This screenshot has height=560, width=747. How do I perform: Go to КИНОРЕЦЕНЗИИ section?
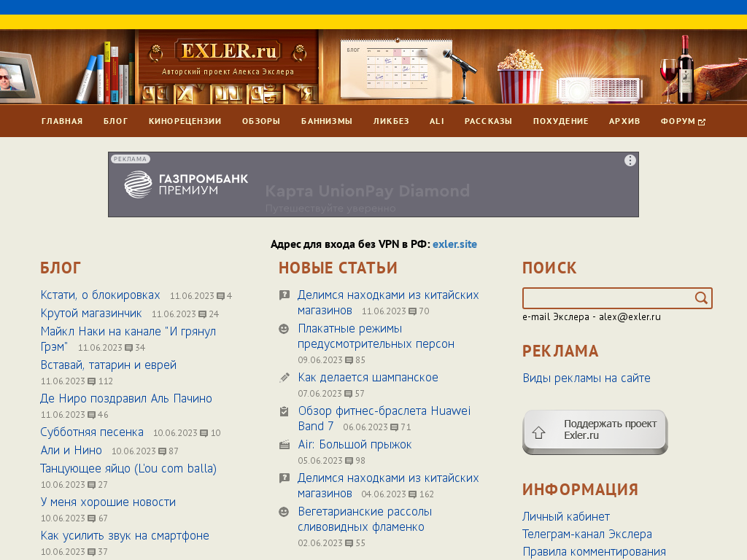[x=185, y=121]
